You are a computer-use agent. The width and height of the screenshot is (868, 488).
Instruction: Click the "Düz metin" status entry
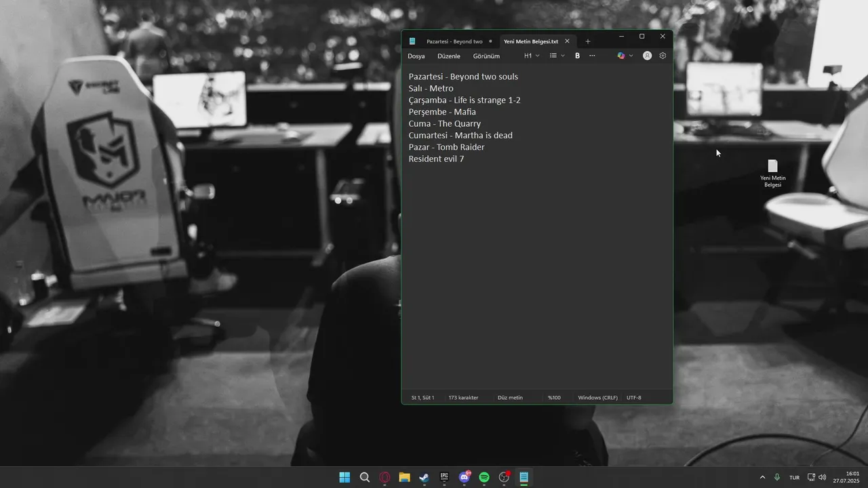(x=510, y=398)
